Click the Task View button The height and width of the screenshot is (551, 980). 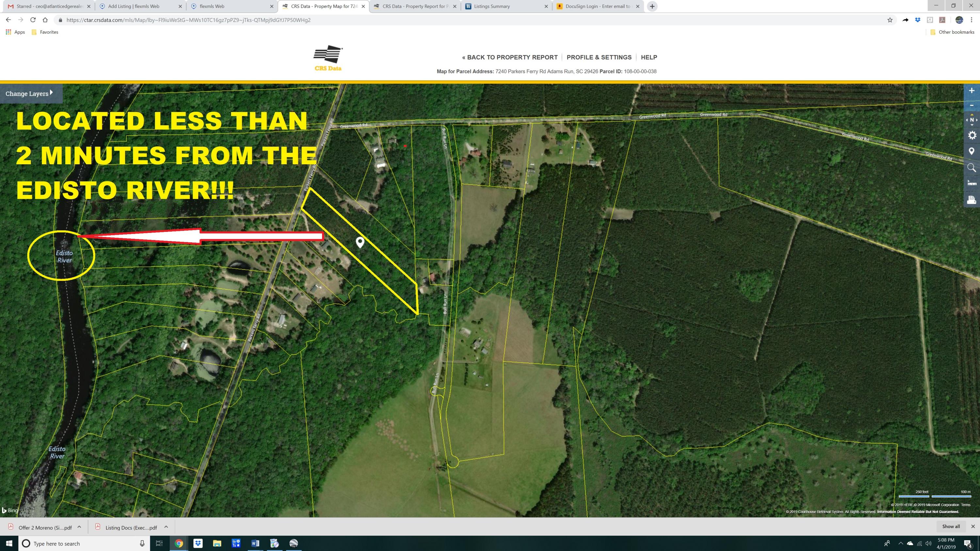159,543
